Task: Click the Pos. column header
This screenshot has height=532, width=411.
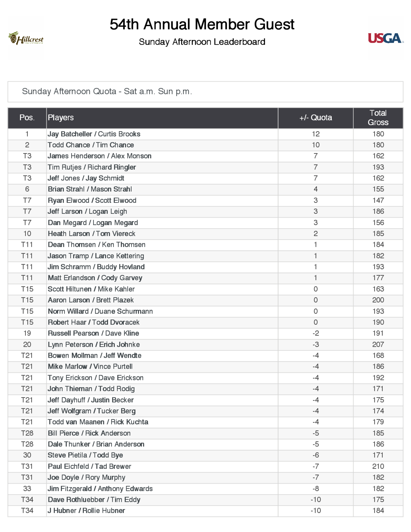Action: (27, 118)
